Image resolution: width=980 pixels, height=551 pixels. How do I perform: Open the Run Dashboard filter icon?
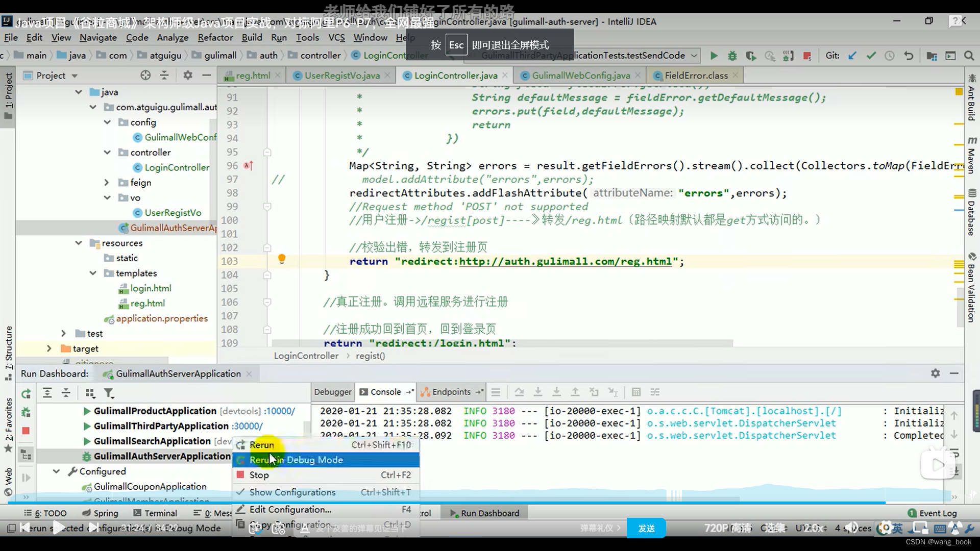click(109, 393)
